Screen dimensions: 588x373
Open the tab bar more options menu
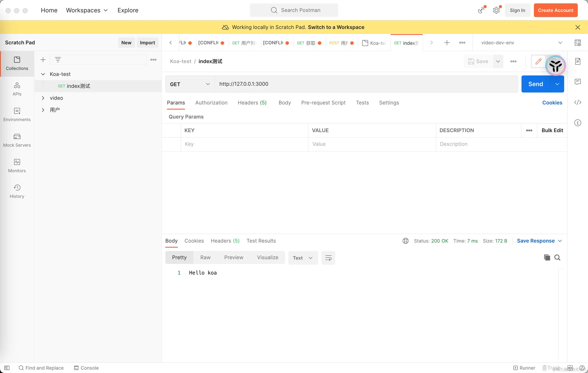click(x=462, y=43)
